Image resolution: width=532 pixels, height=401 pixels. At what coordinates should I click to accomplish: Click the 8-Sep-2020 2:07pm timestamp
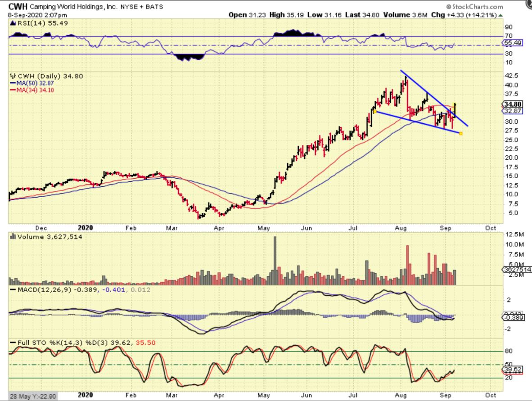pyautogui.click(x=37, y=15)
